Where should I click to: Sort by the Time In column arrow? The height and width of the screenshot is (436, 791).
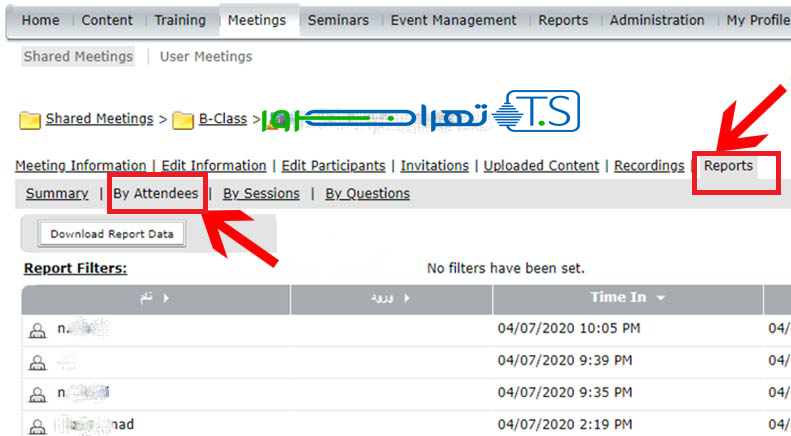click(661, 298)
